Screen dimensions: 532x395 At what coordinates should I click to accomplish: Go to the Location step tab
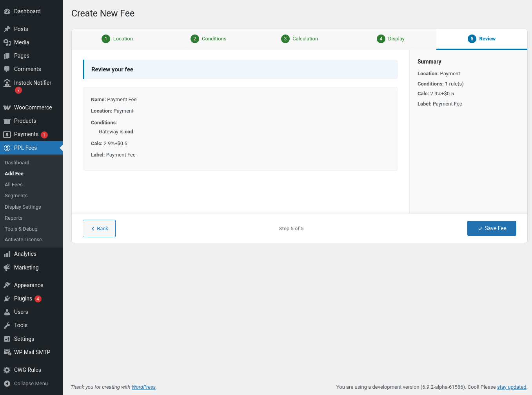(117, 39)
